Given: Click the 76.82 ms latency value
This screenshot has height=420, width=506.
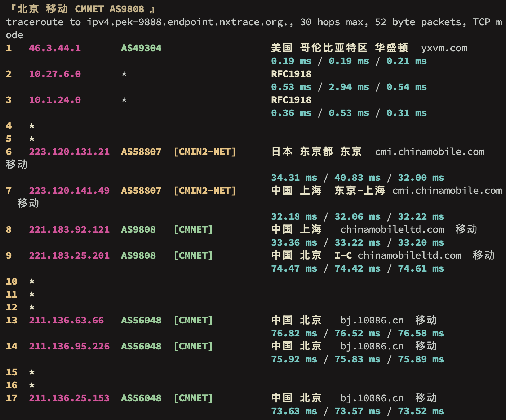Looking at the screenshot, I should [294, 333].
